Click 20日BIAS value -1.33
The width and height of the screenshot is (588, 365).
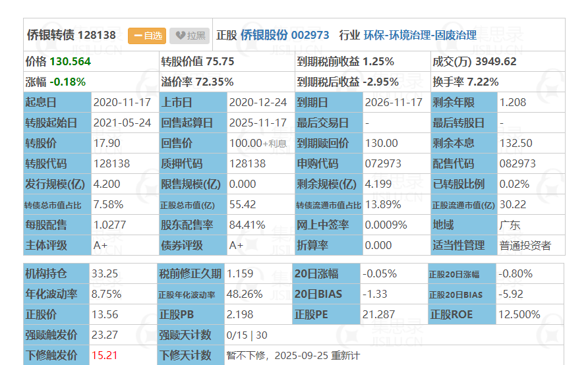click(x=374, y=294)
